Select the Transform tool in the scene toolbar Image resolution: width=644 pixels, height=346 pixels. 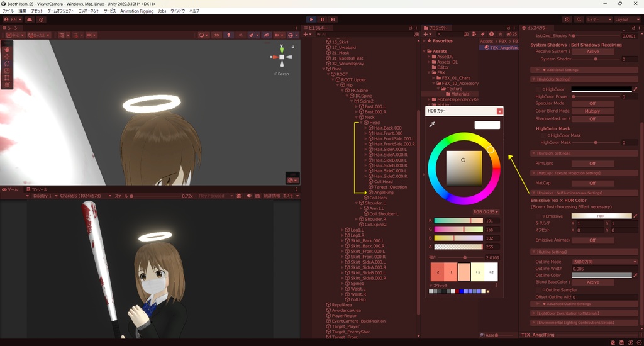[7, 85]
